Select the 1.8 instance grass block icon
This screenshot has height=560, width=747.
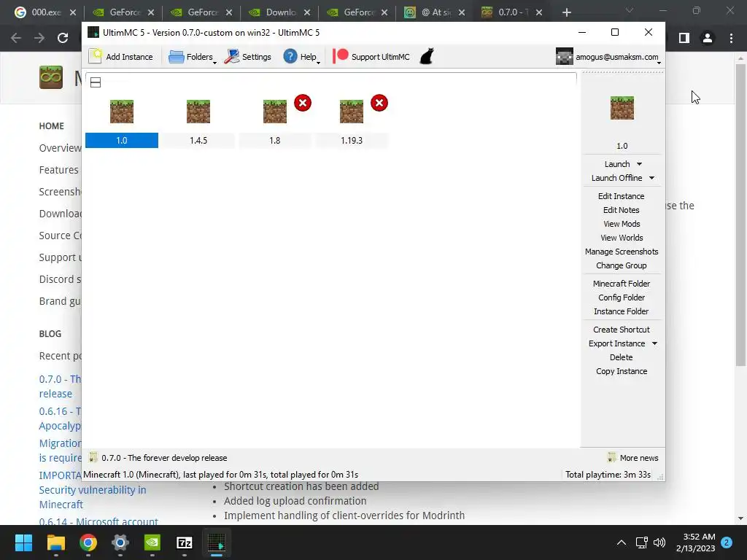275,112
